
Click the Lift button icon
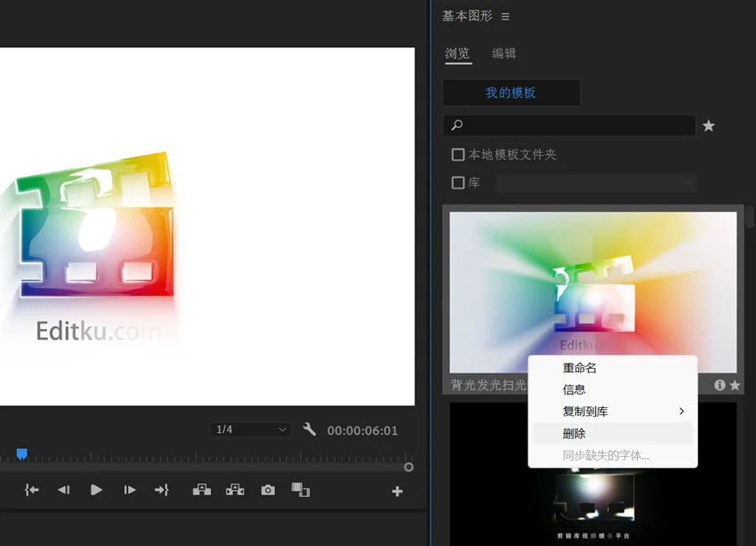(202, 490)
